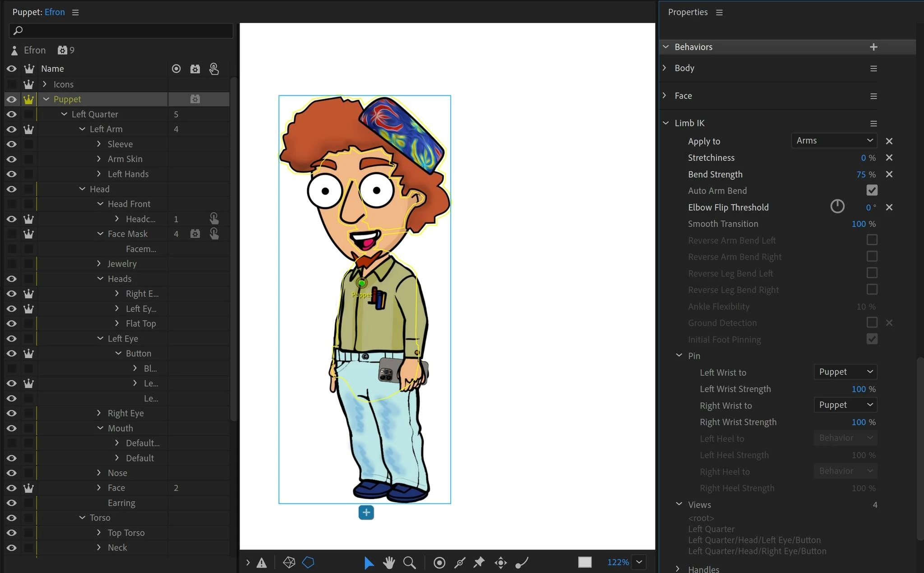Select the Dragger tool
The height and width of the screenshot is (573, 924).
[x=500, y=562]
